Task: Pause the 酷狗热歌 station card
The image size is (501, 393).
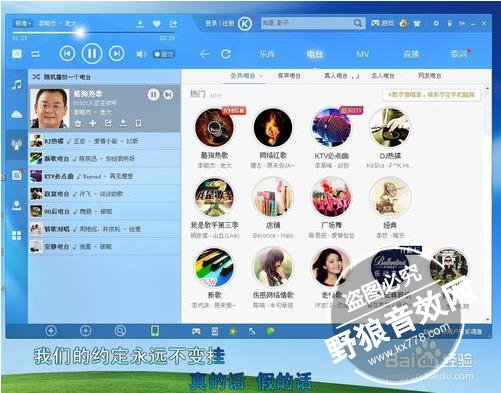Action: (x=153, y=95)
